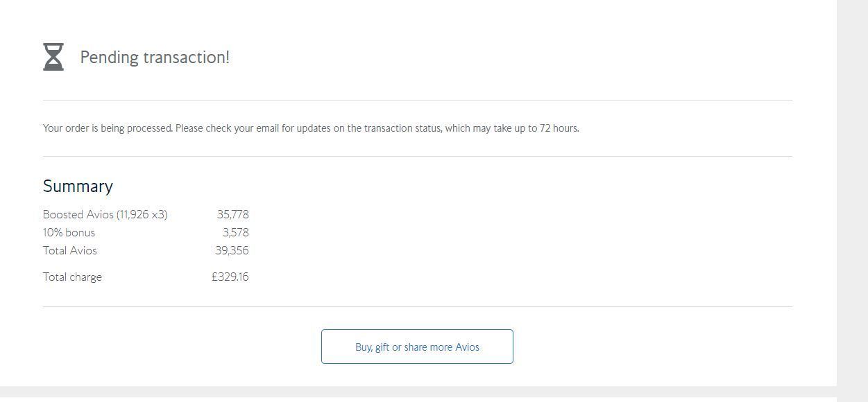Click the hourglass pending icon
This screenshot has height=402, width=868.
(53, 57)
